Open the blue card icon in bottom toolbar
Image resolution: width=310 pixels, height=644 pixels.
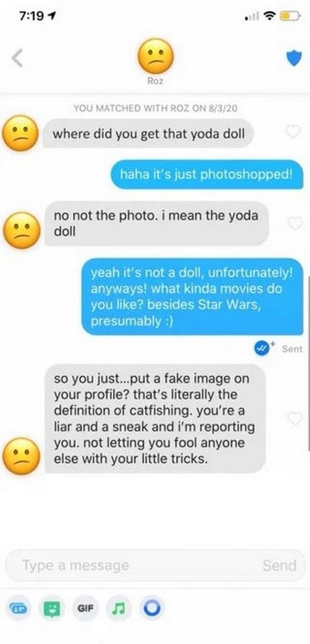click(19, 608)
